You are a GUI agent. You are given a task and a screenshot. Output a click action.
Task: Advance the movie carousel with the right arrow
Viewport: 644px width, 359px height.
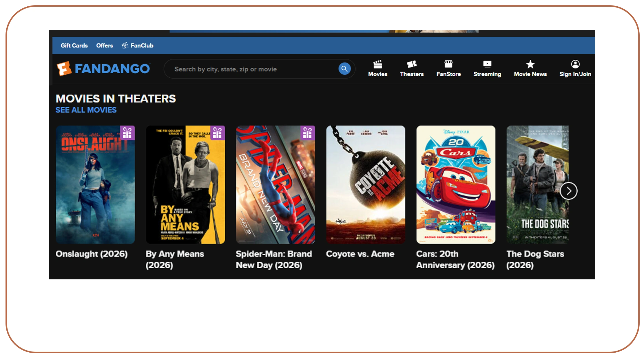(x=568, y=191)
